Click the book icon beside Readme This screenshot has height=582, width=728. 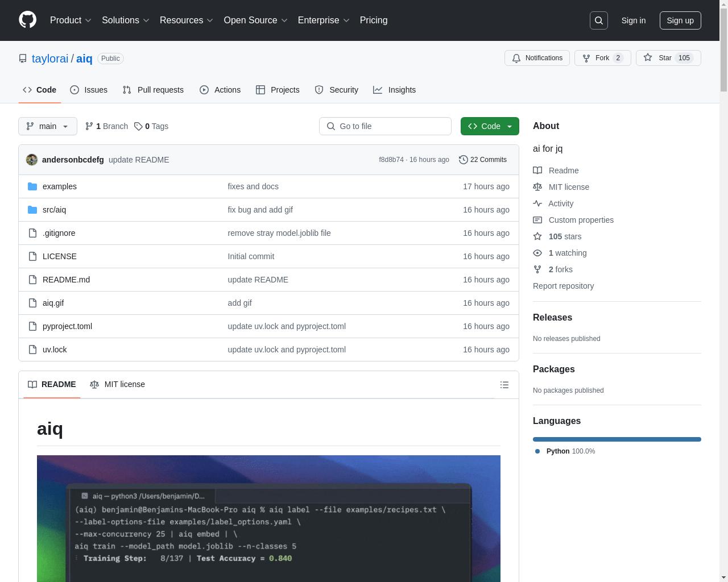pos(537,171)
